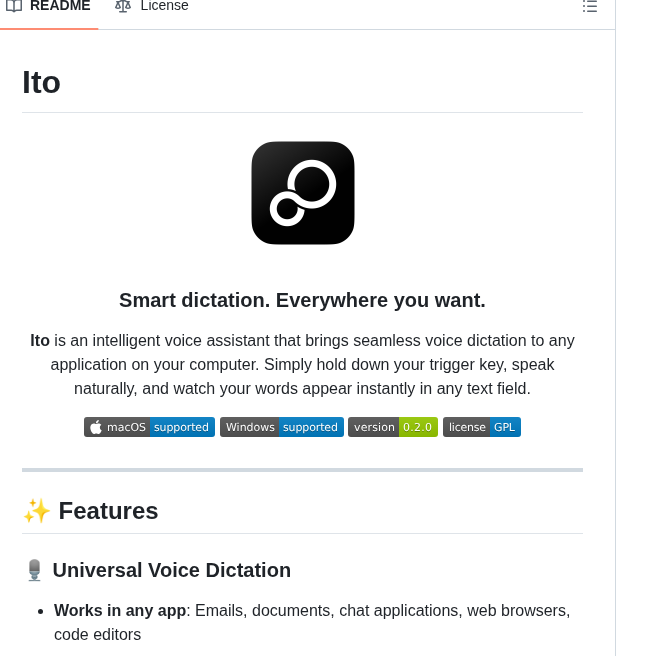Click the book icon beside README
660x656 pixels.
click(14, 6)
